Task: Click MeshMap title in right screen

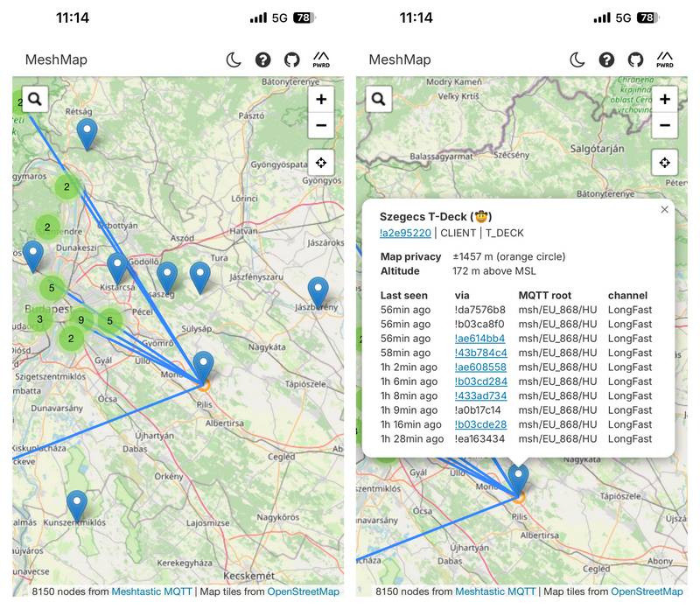Action: coord(400,59)
